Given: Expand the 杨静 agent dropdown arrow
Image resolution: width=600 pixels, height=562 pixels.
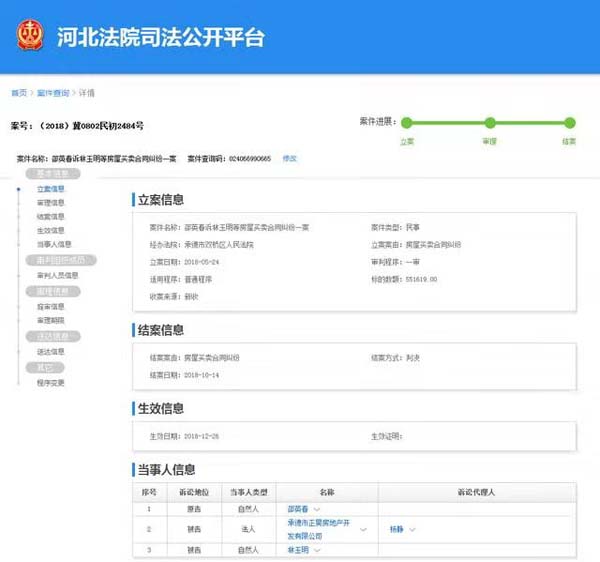Looking at the screenshot, I should pyautogui.click(x=411, y=529).
